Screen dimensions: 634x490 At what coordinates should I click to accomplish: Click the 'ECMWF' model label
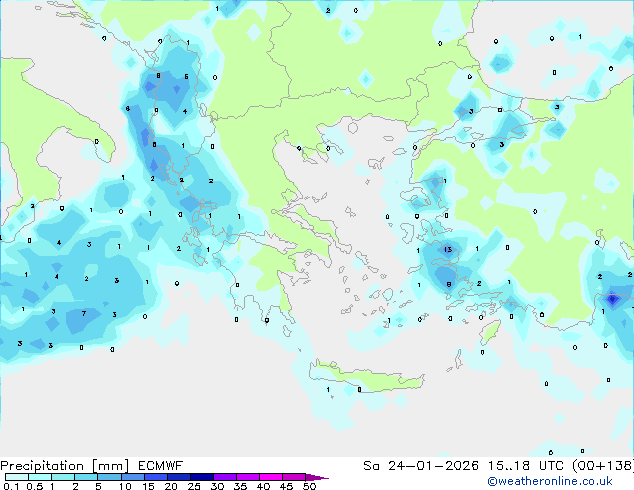[161, 466]
